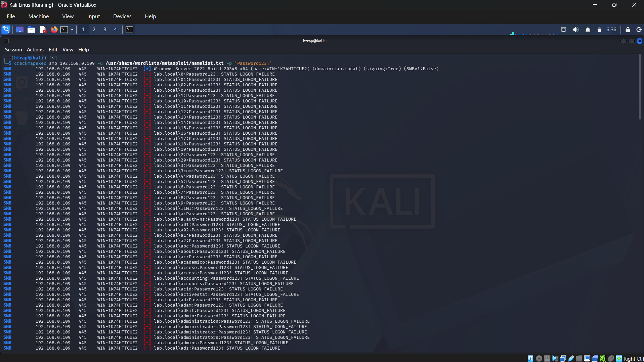The height and width of the screenshot is (362, 644).
Task: Open the terminal emulator launcher icon
Action: [x=64, y=30]
